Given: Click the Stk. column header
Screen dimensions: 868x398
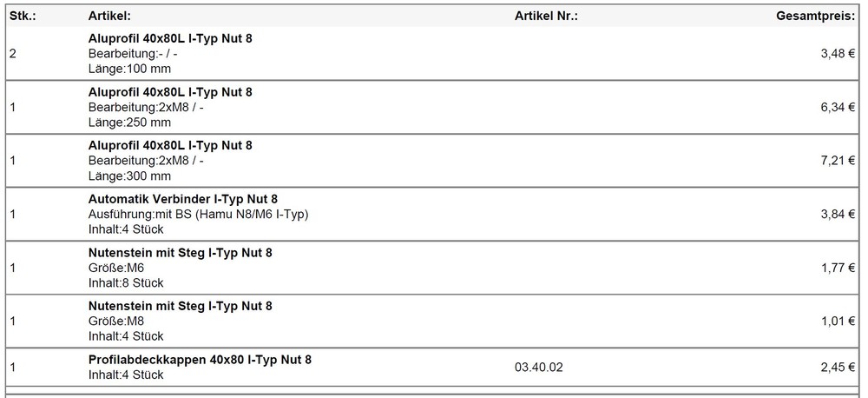Looking at the screenshot, I should pos(22,16).
